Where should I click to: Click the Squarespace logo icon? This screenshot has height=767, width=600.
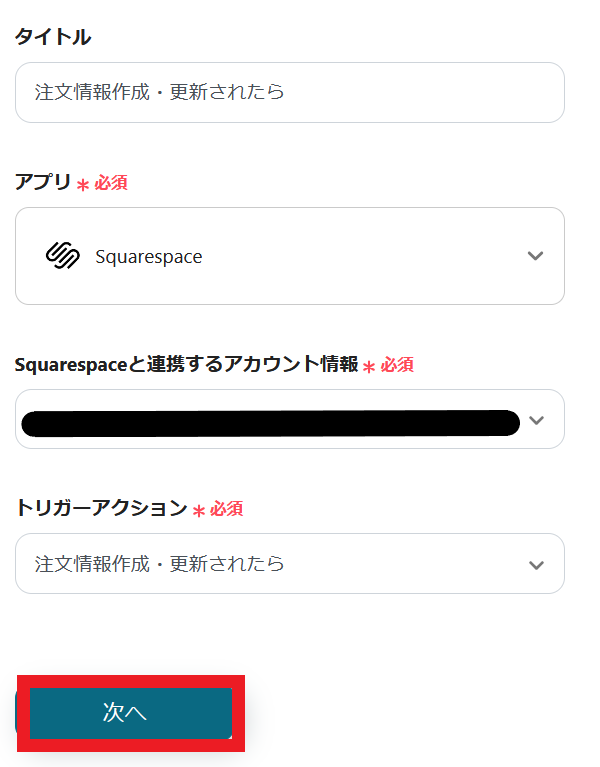click(62, 256)
